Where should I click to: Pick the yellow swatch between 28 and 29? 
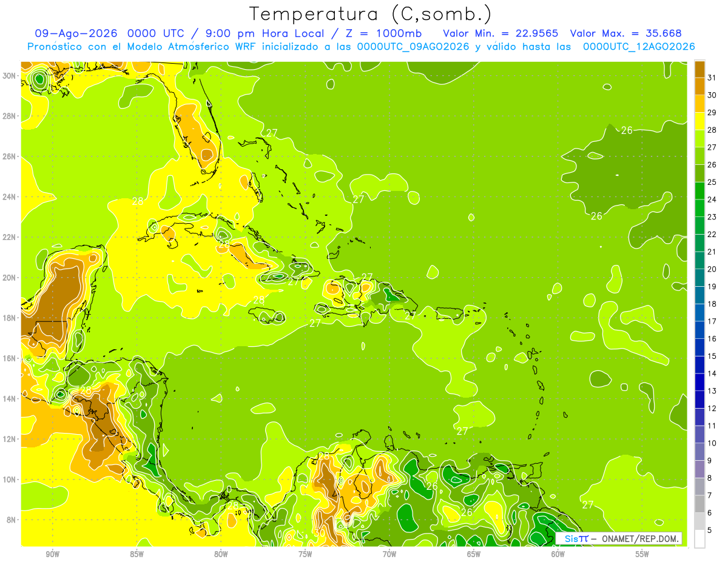[699, 121]
